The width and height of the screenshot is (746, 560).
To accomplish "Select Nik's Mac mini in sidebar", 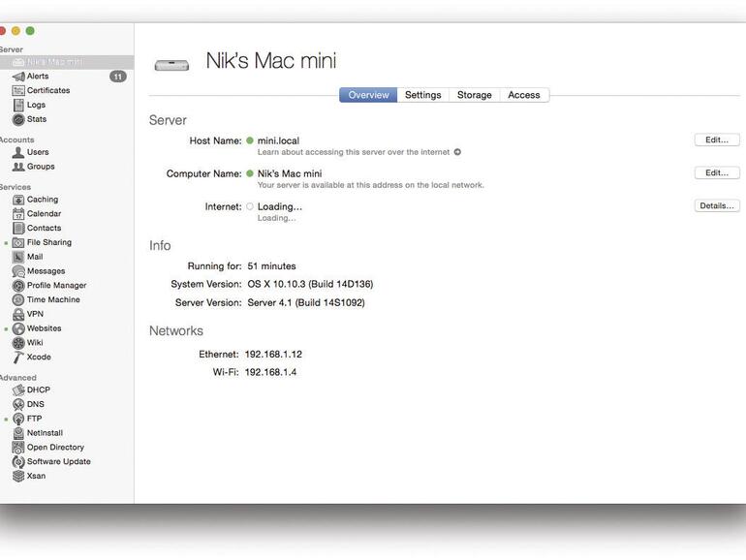I will (67, 62).
